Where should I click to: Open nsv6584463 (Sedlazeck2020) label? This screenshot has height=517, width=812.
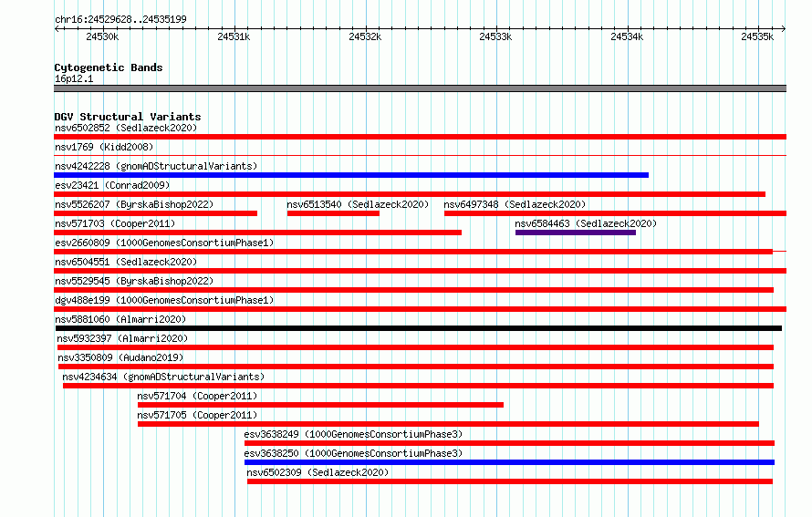click(x=586, y=223)
